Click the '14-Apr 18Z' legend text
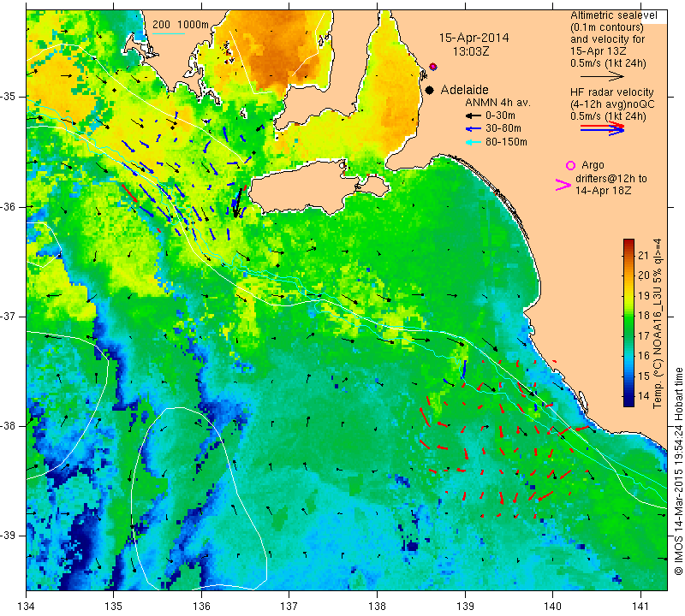Screen dimensions: 685x616 (603, 190)
